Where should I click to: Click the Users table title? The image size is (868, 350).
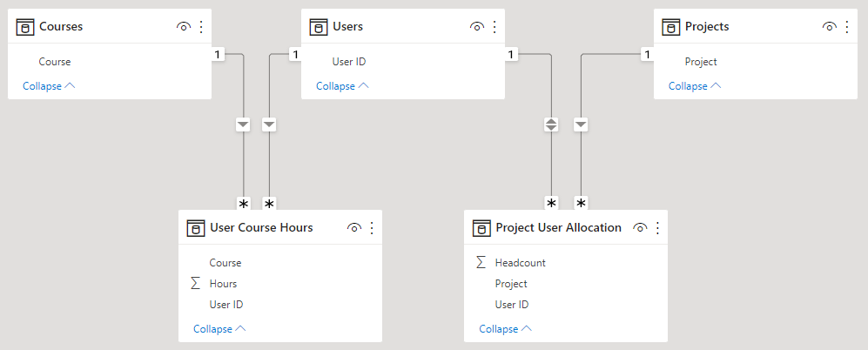coord(347,27)
